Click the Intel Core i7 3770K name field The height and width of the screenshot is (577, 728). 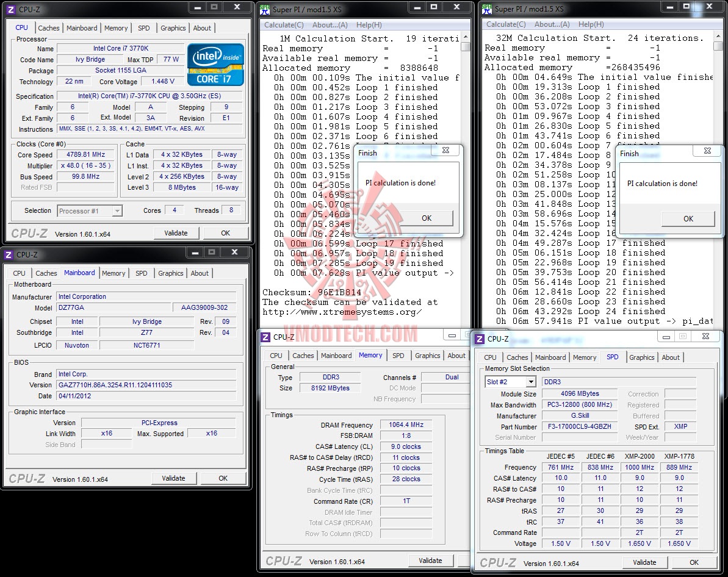tap(121, 48)
